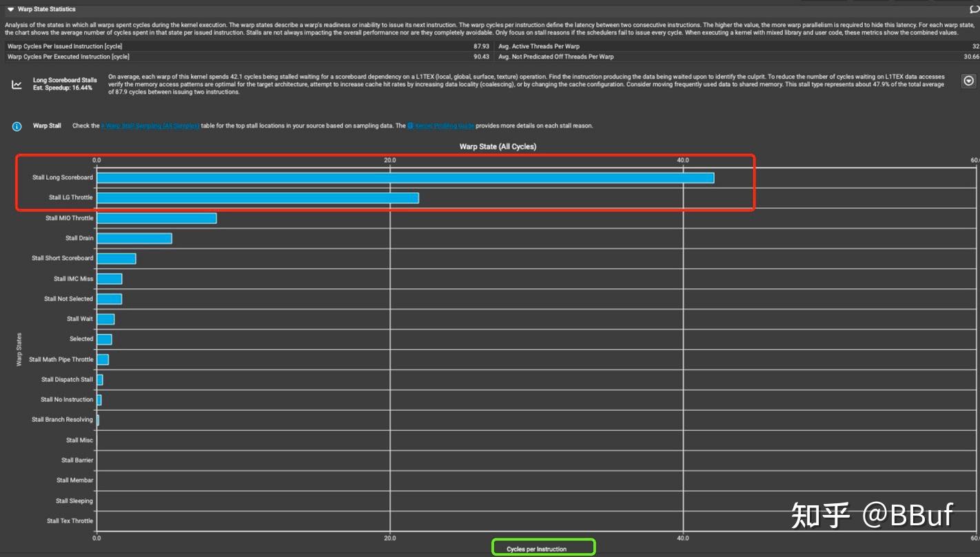Click the "Stall Misc" axis label
Viewport: 980px width, 557px height.
click(79, 440)
